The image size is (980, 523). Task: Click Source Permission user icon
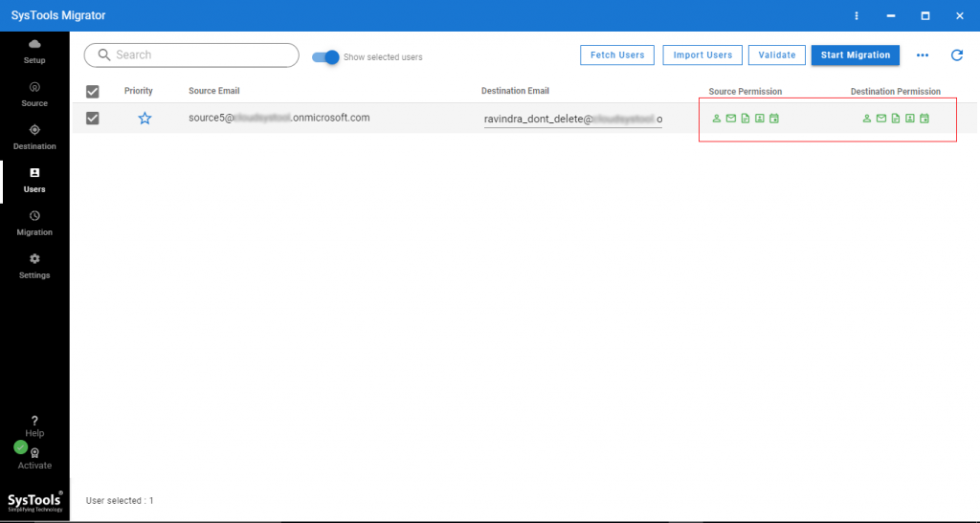(716, 118)
